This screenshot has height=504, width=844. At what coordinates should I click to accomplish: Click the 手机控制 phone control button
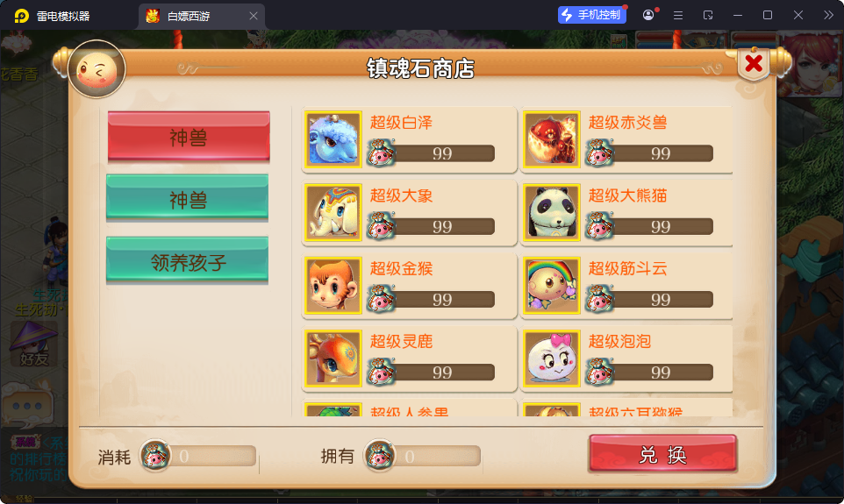[592, 15]
